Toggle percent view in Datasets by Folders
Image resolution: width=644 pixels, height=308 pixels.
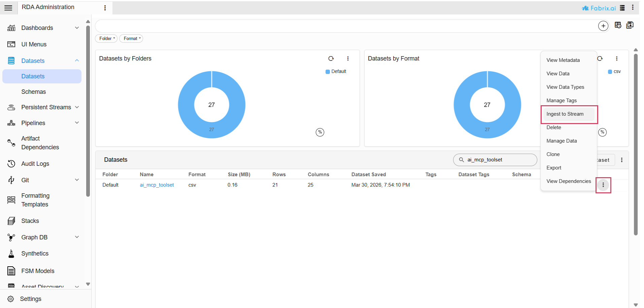(320, 132)
